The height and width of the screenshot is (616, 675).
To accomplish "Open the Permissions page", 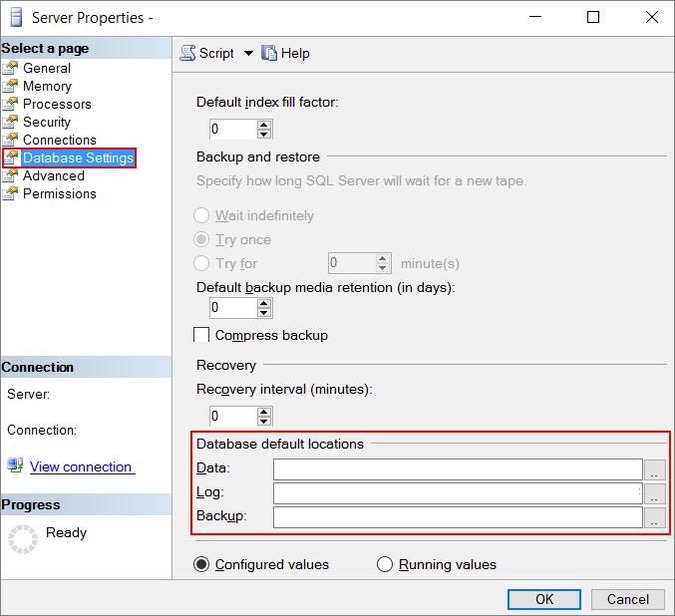I will pyautogui.click(x=60, y=193).
